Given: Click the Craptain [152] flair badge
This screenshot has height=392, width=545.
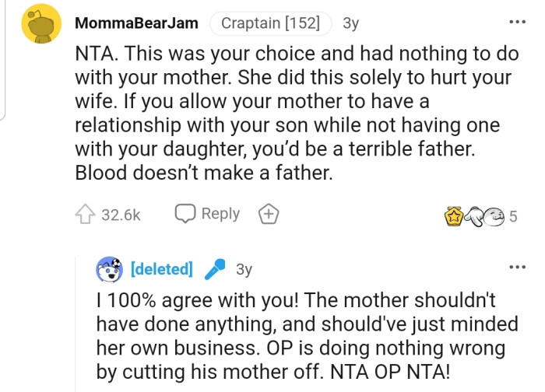Looking at the screenshot, I should pos(270,23).
